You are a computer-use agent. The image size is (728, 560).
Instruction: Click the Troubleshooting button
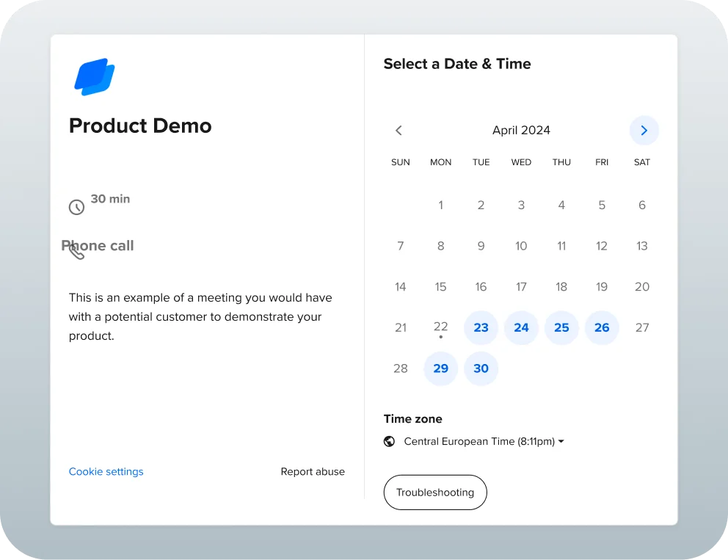pos(435,492)
